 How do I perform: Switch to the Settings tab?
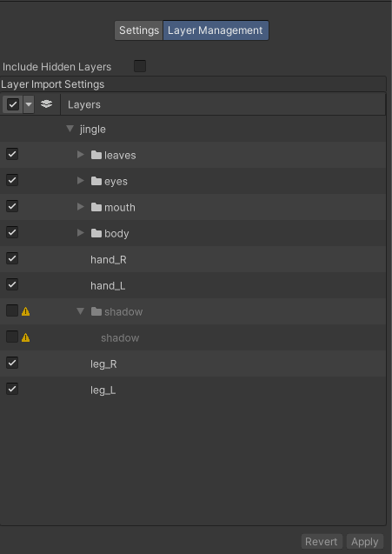(139, 30)
